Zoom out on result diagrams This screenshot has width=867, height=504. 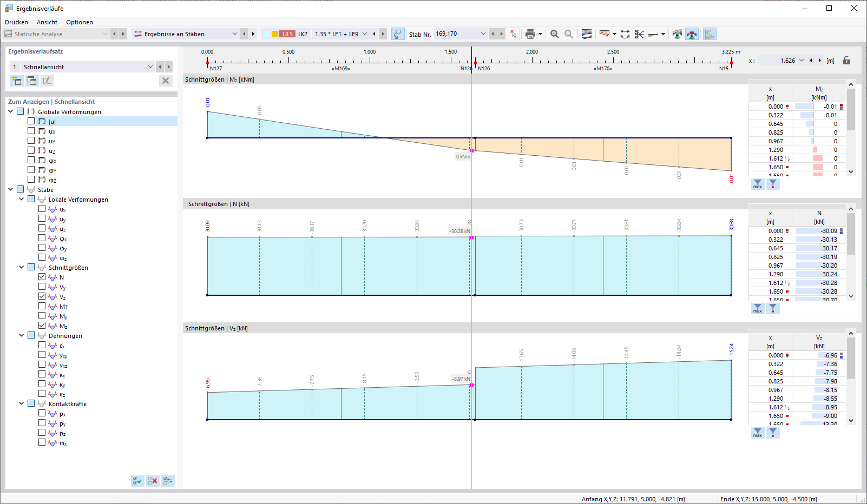point(569,34)
